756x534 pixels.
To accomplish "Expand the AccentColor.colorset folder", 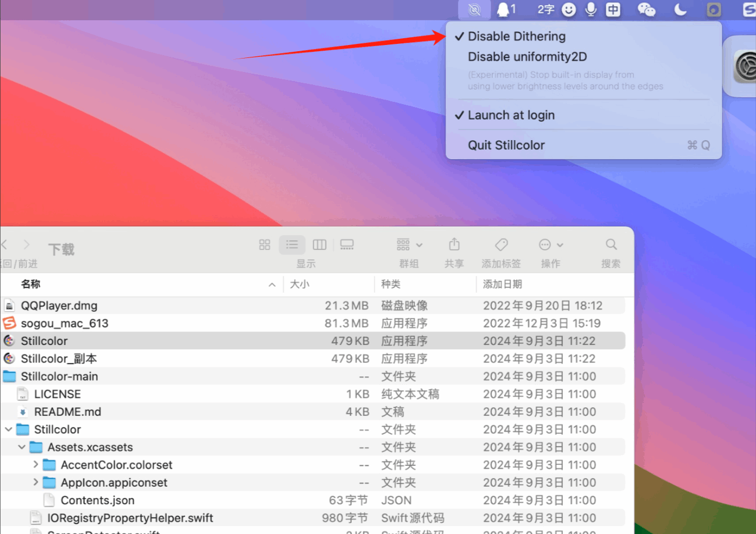I will [35, 465].
